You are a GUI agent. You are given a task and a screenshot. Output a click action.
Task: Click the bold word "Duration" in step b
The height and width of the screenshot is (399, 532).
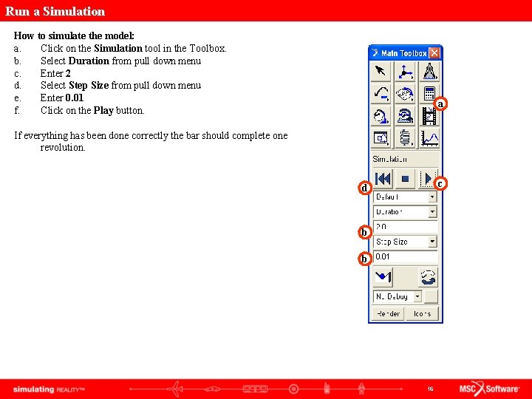(89, 61)
